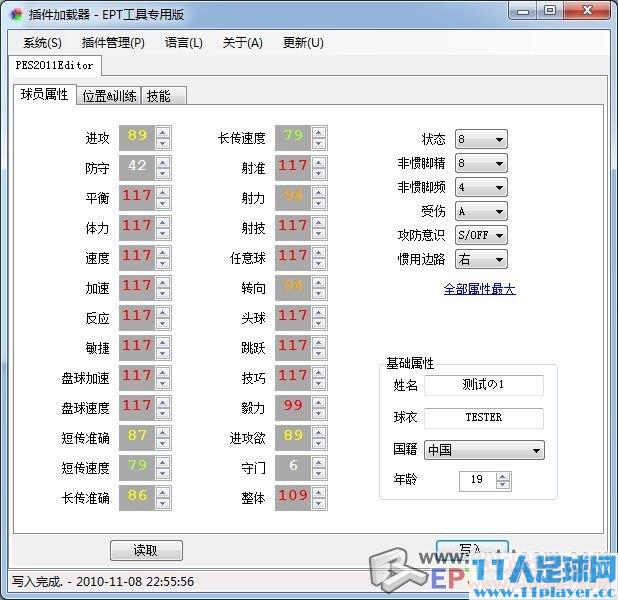Open the 惯用边路 dropdown
The width and height of the screenshot is (618, 600).
(x=481, y=259)
